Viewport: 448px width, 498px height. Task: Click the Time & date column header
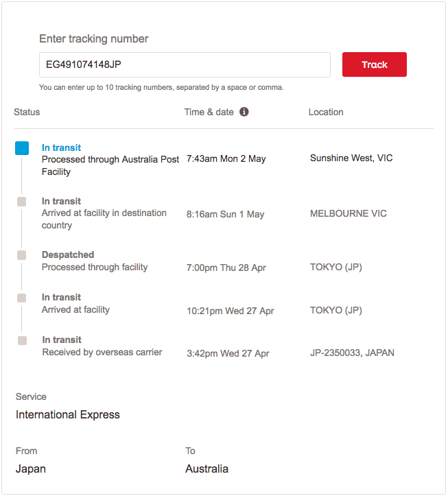click(209, 112)
